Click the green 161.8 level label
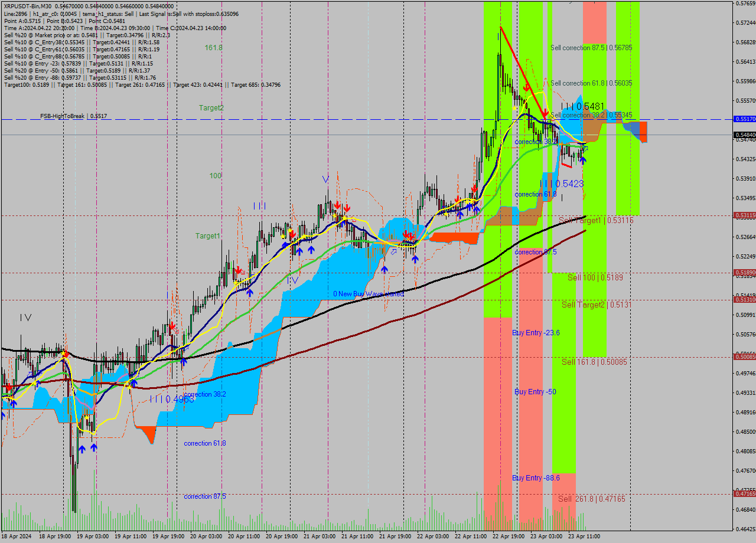Viewport: 756px width, 543px height. [214, 48]
